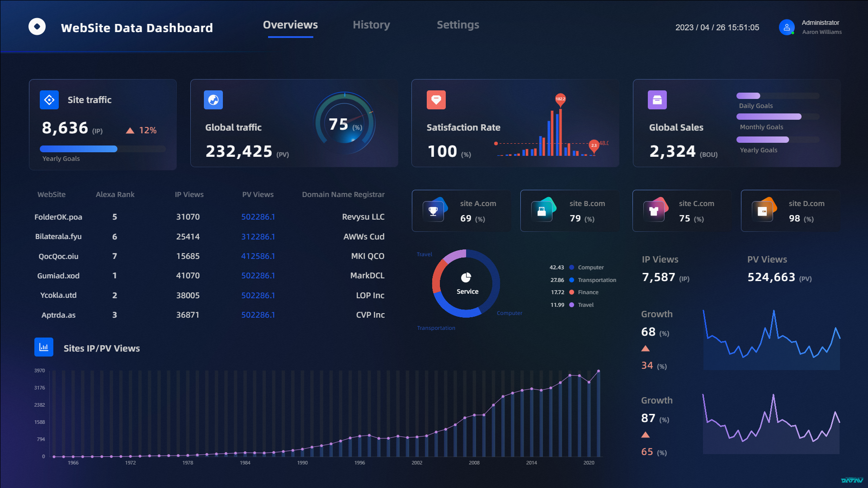
Task: Click the IP Views table column header
Action: (x=189, y=194)
